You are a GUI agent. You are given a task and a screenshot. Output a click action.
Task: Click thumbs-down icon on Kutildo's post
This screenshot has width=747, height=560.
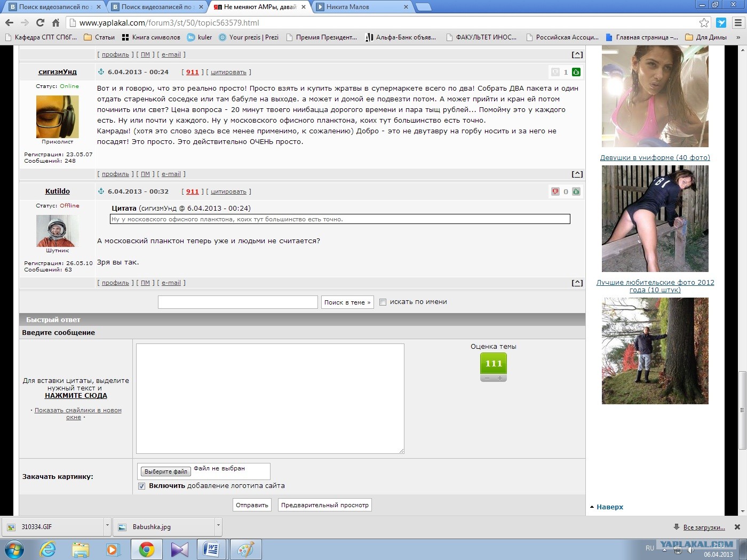tap(555, 191)
